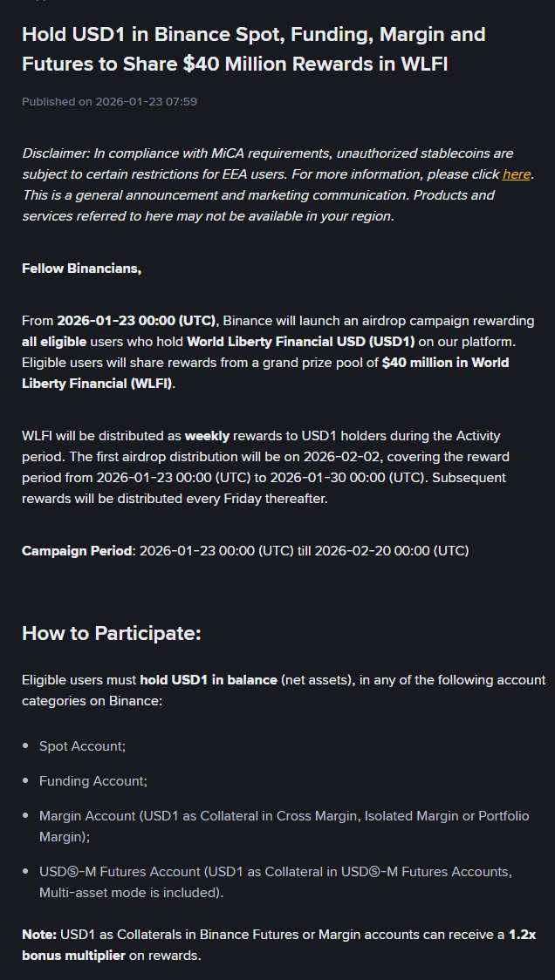Select the "Spot Account;" list item
The height and width of the screenshot is (980, 555).
(x=82, y=746)
